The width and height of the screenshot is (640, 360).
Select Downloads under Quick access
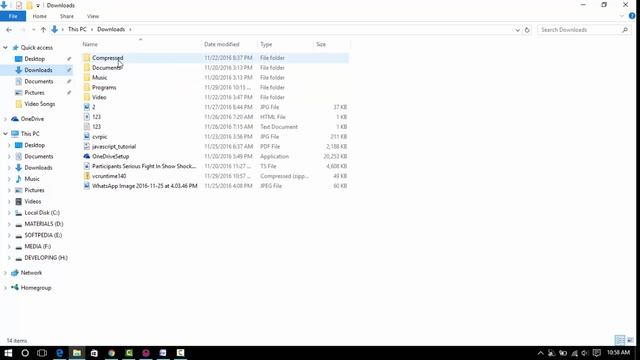click(38, 70)
